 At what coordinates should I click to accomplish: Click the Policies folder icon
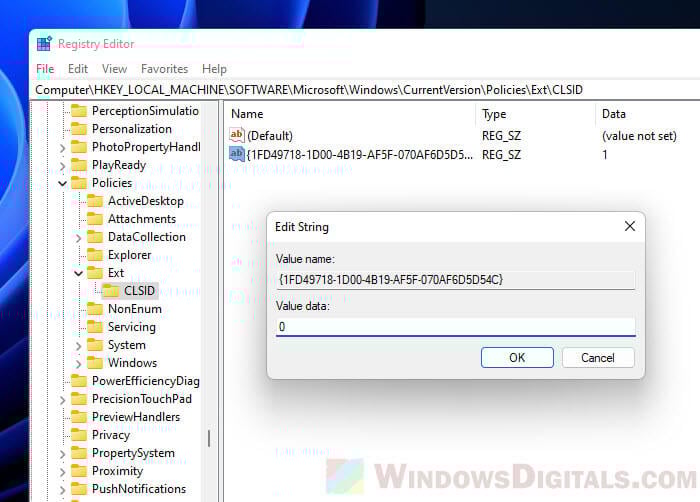click(x=79, y=183)
